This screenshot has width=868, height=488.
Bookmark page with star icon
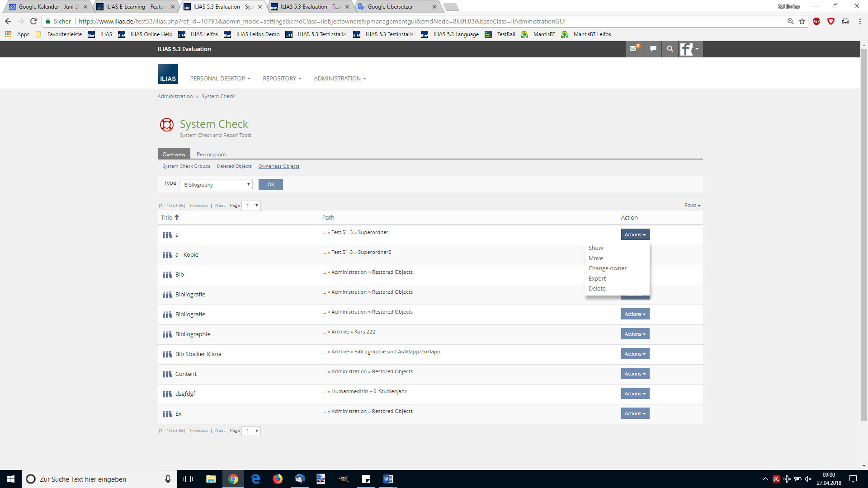point(802,21)
